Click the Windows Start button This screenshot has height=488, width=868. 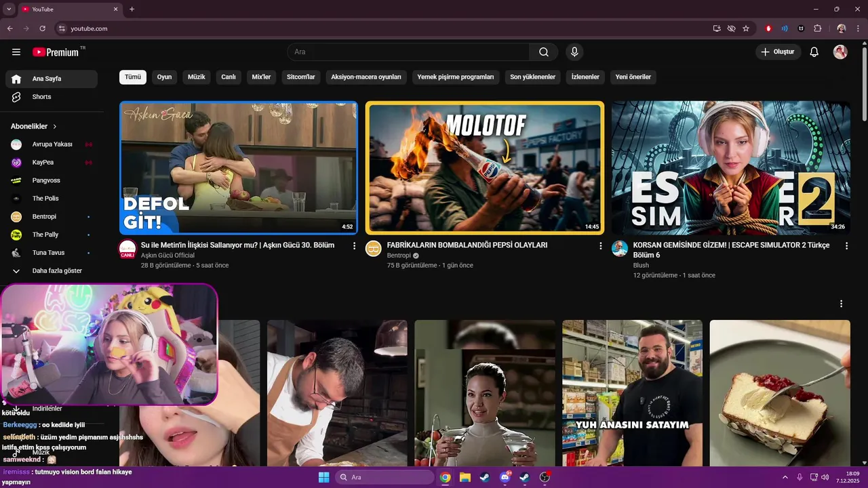323,477
